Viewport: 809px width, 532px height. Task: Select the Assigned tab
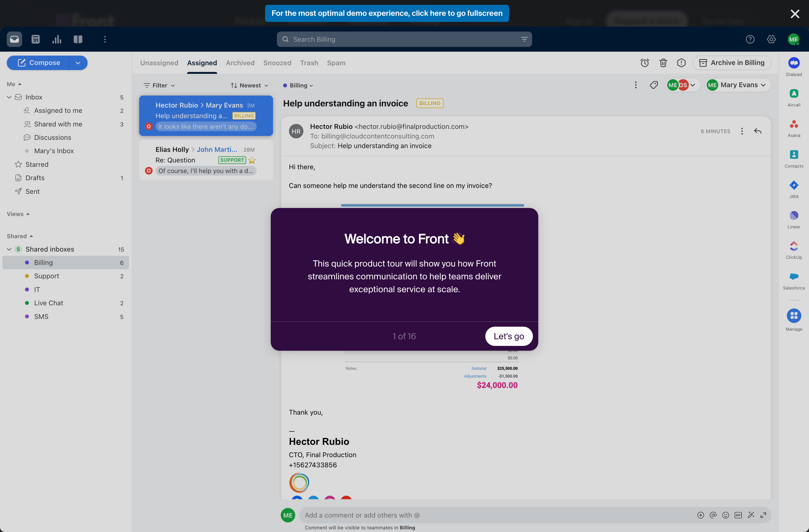click(202, 63)
